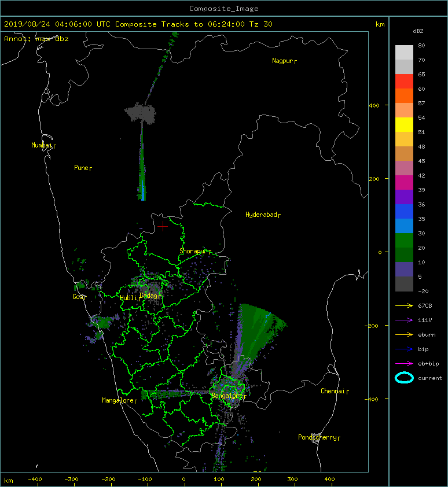
Task: Click the gray radar echo blob north of Pune
Action: 141,113
